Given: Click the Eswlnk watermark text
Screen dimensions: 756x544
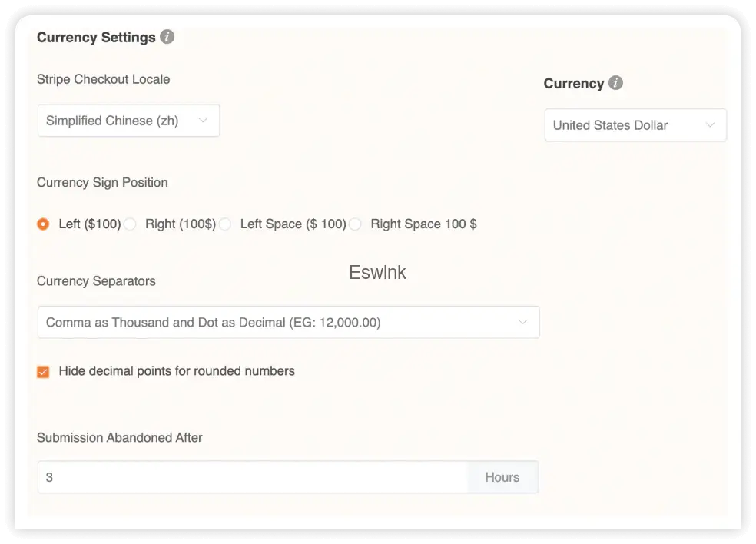Looking at the screenshot, I should click(x=377, y=273).
